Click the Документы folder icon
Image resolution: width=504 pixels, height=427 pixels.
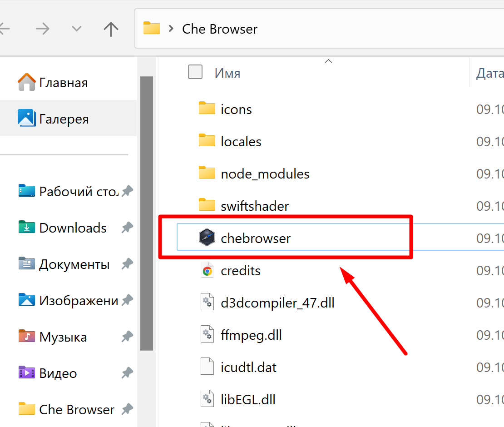(27, 263)
